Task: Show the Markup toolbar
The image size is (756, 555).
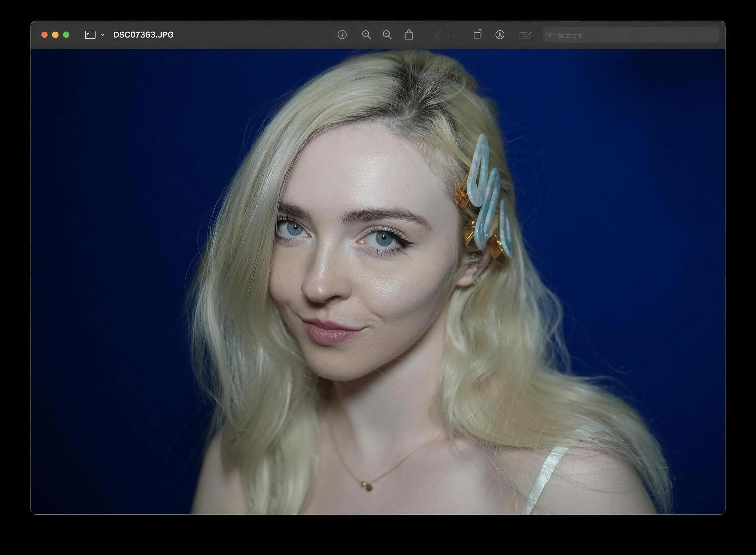Action: pos(499,35)
